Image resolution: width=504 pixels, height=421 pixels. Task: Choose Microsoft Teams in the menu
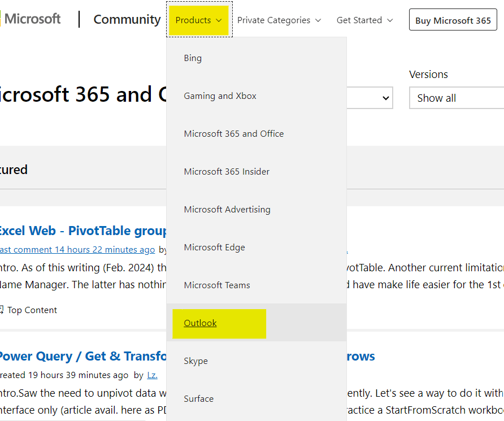(x=216, y=285)
